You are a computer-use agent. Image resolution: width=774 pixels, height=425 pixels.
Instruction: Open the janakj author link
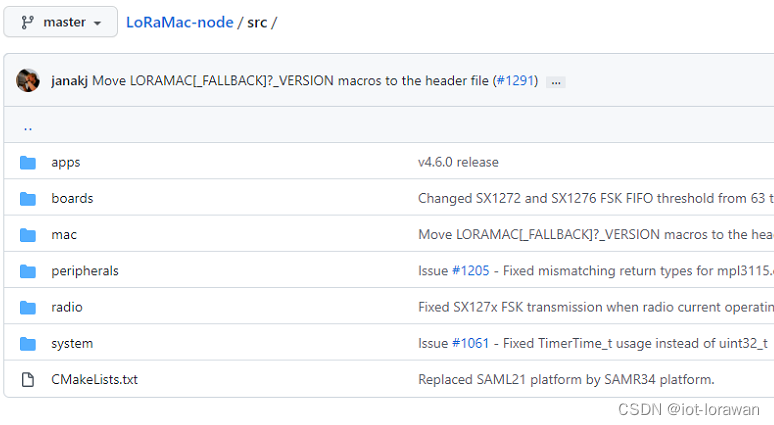(x=69, y=81)
